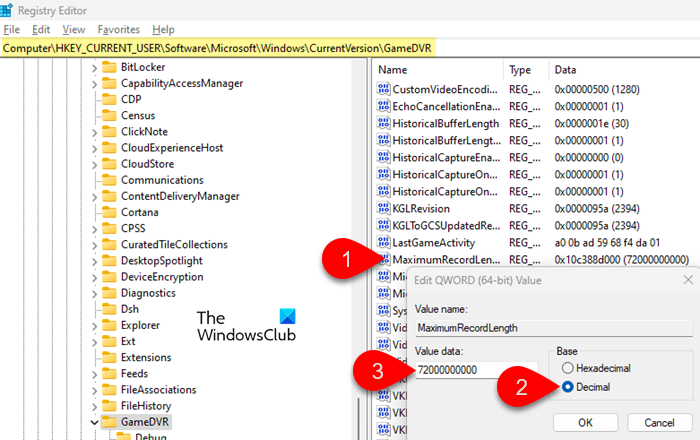Click the CloudExperienceHost folder icon

click(109, 148)
